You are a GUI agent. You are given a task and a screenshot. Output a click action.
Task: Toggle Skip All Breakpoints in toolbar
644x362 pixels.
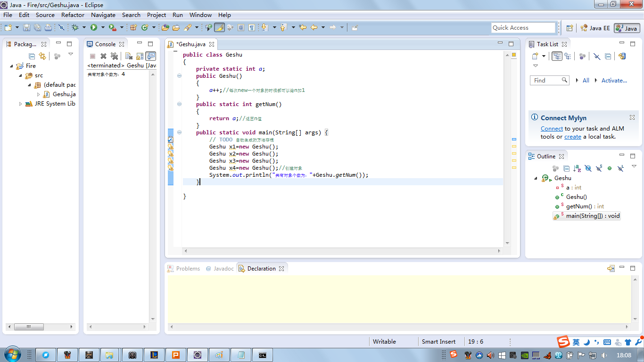(61, 28)
